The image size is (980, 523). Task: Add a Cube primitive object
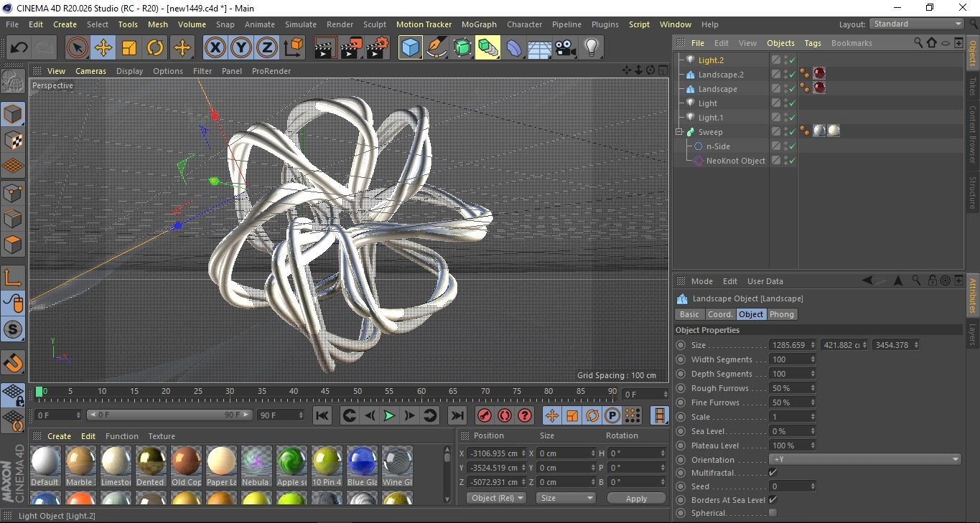410,48
